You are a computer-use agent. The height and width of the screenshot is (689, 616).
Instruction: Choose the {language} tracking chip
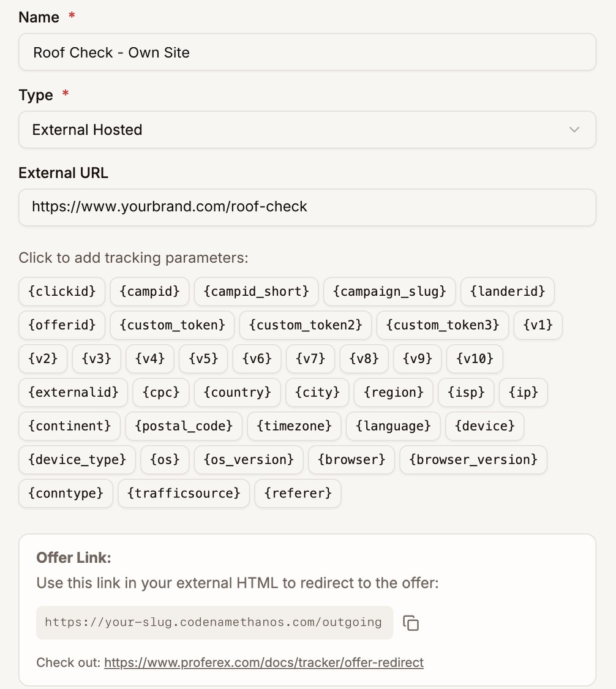click(393, 426)
